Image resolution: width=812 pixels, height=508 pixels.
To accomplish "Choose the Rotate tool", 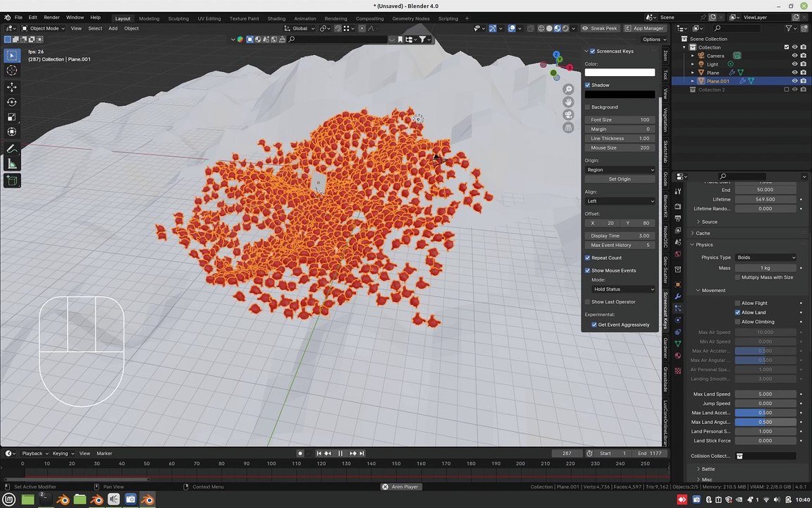I will (12, 102).
